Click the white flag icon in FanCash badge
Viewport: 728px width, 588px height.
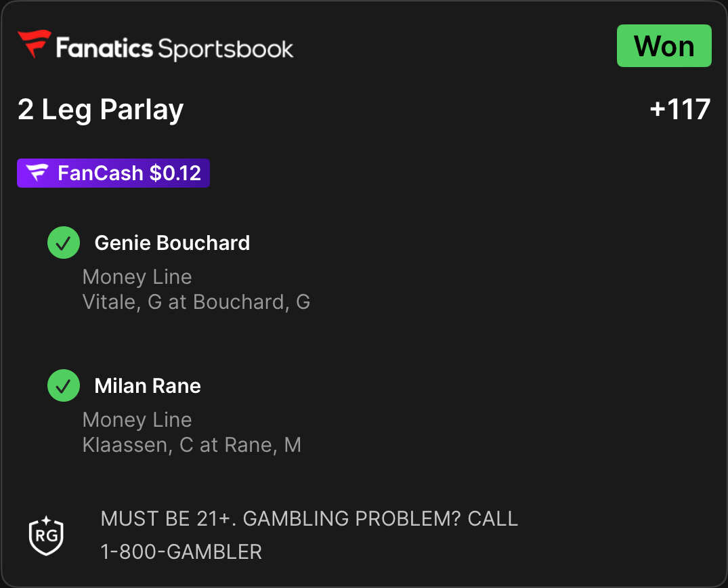37,173
